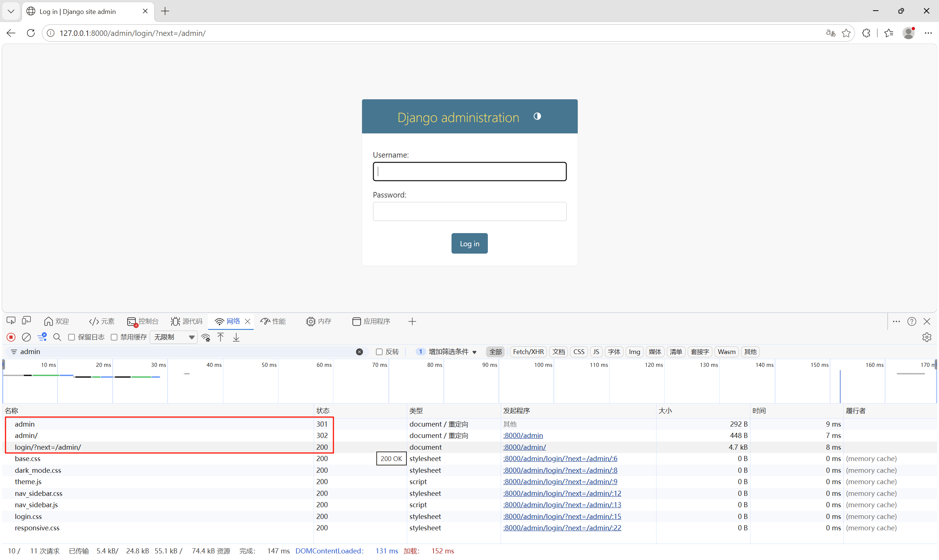Export HAR file with download arrow

236,337
